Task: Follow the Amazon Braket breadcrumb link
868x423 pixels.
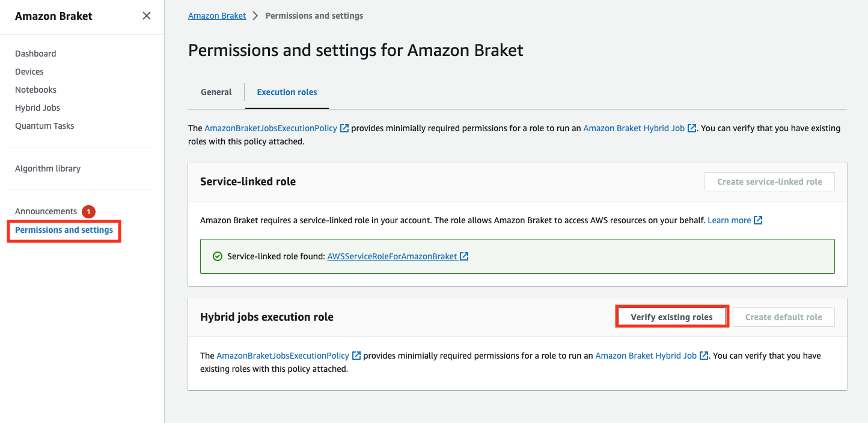Action: 217,15
